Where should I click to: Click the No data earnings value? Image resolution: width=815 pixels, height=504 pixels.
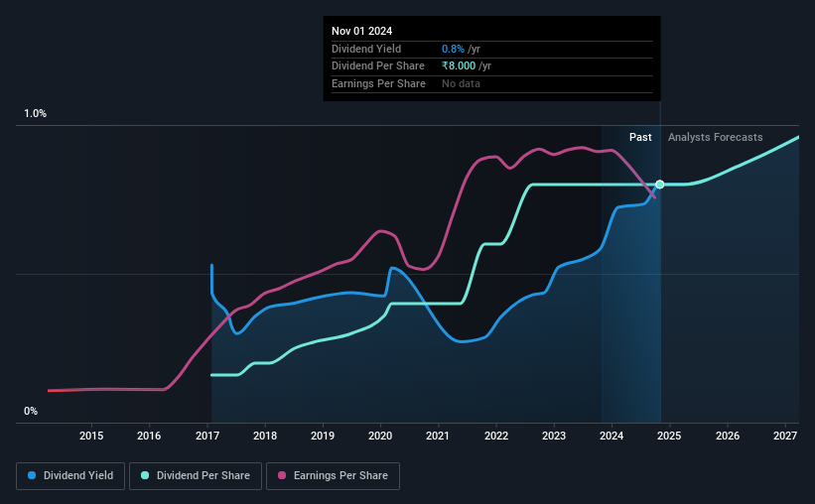coord(461,83)
